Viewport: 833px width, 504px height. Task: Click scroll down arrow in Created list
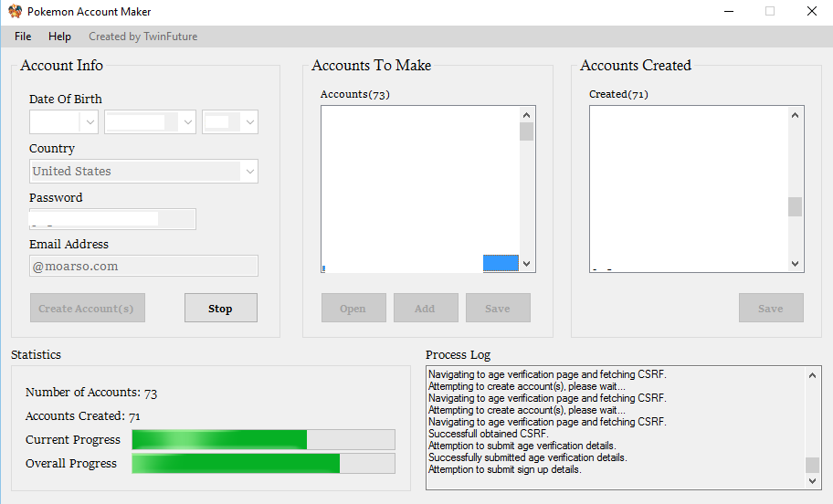pos(795,264)
